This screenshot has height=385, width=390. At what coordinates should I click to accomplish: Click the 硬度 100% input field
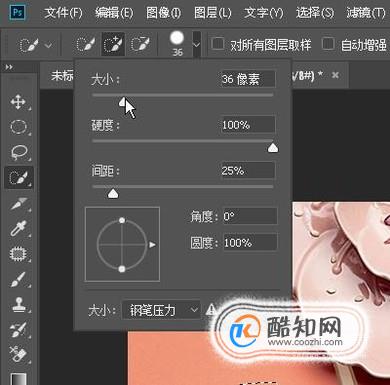248,125
